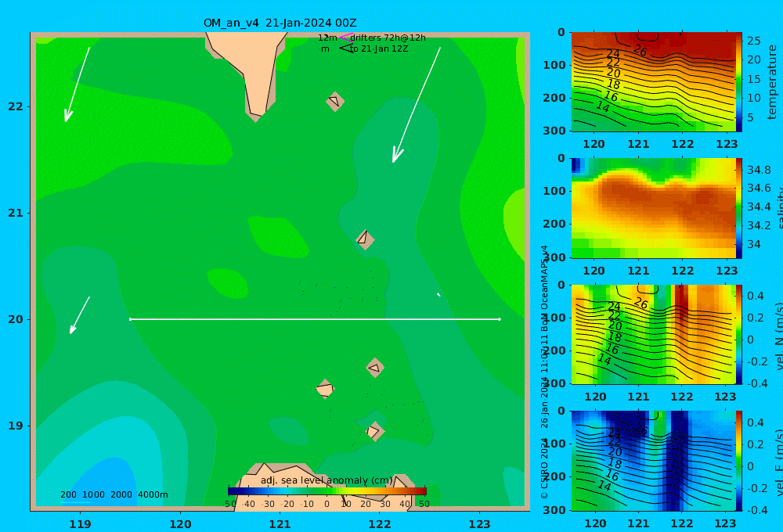This screenshot has width=783, height=532.
Task: Click the southernmost small island near 19°N
Action: pyautogui.click(x=374, y=431)
